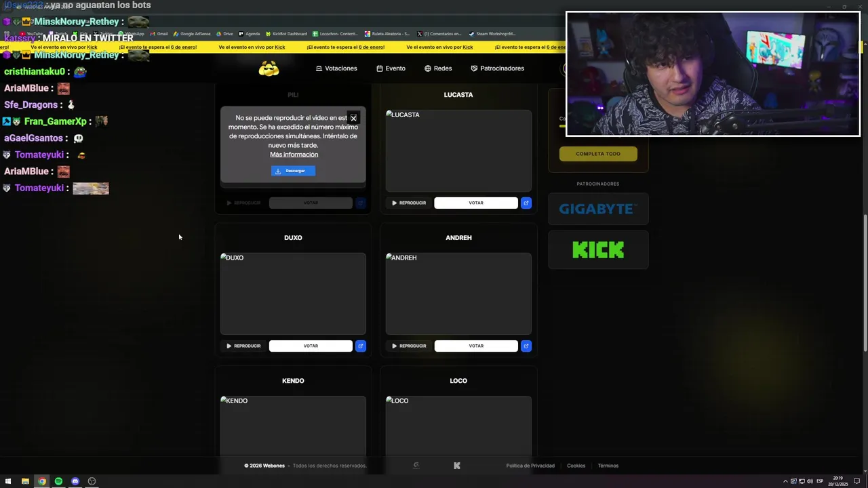The image size is (868, 488).
Task: Open the Comentarios en X bookmark
Action: point(439,34)
